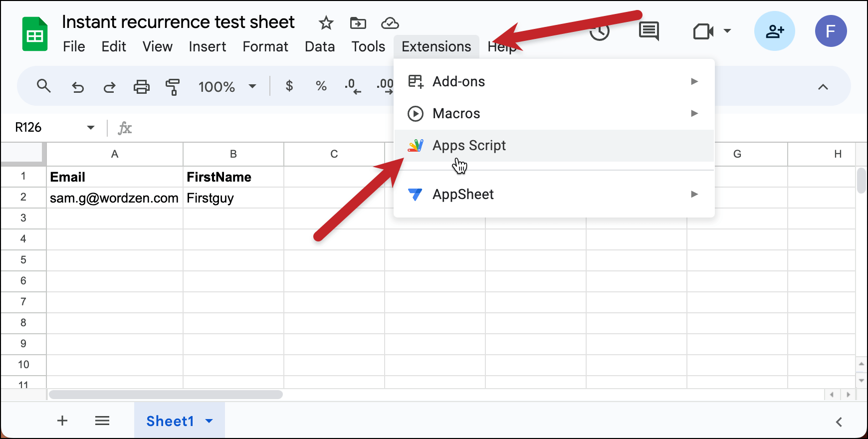
Task: Increase decimal places
Action: (385, 86)
